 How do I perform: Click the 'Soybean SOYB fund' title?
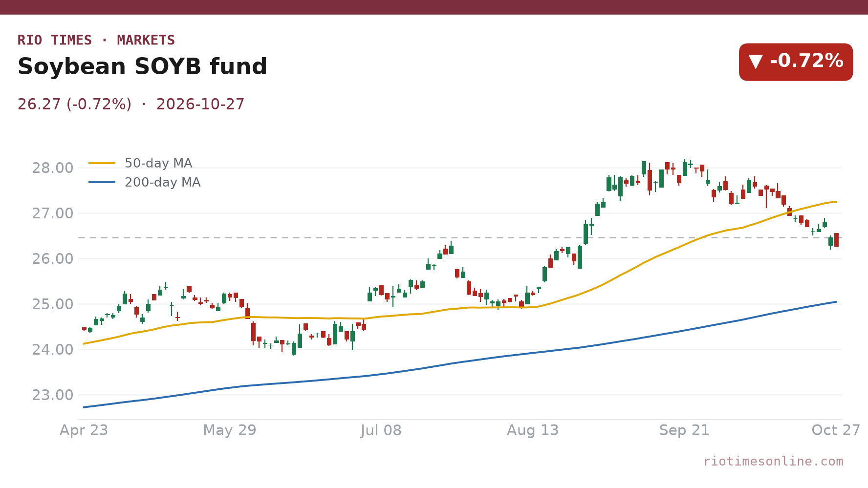[142, 67]
